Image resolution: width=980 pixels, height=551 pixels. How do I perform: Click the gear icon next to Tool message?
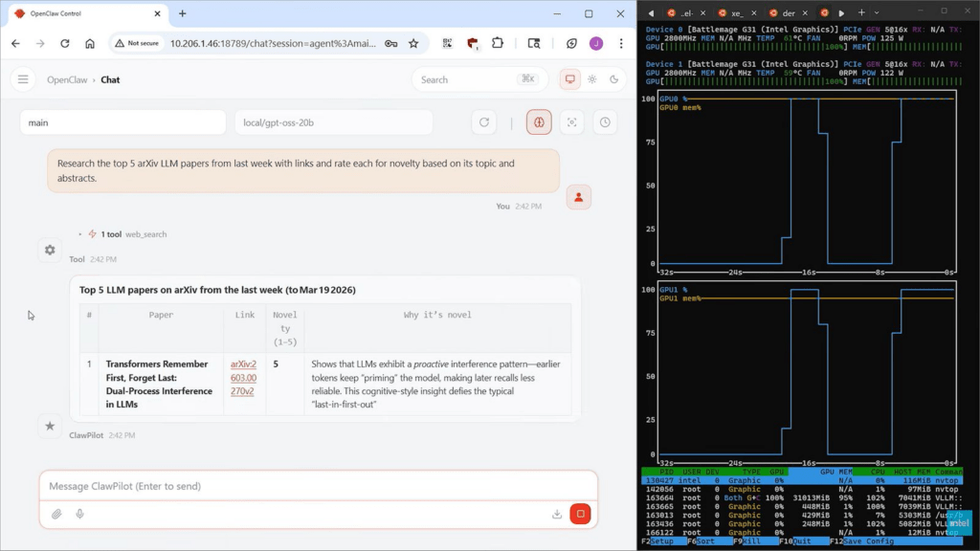point(50,250)
